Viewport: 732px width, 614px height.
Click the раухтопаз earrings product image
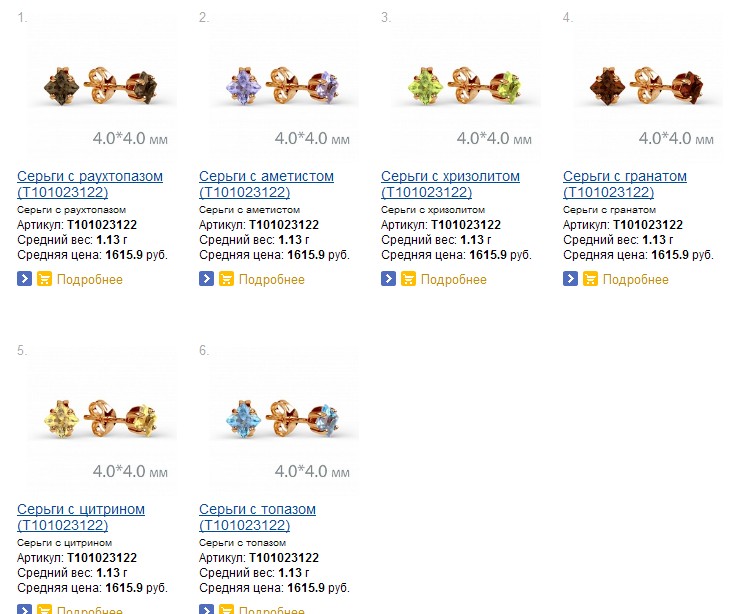click(x=97, y=88)
